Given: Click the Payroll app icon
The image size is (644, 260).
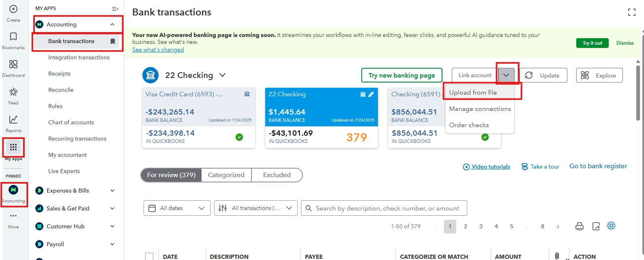Looking at the screenshot, I should pos(39,244).
